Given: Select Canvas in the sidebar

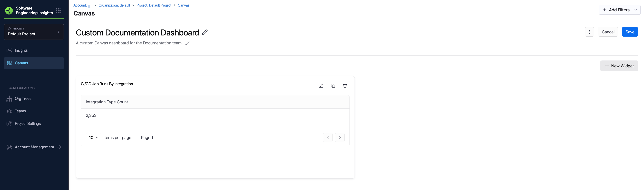Looking at the screenshot, I should pyautogui.click(x=21, y=63).
